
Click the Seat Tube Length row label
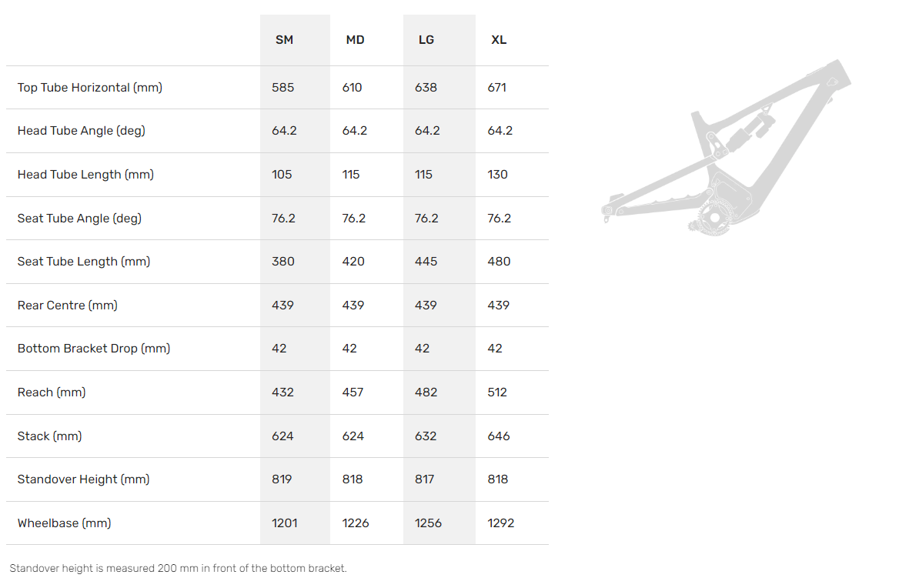pyautogui.click(x=84, y=262)
